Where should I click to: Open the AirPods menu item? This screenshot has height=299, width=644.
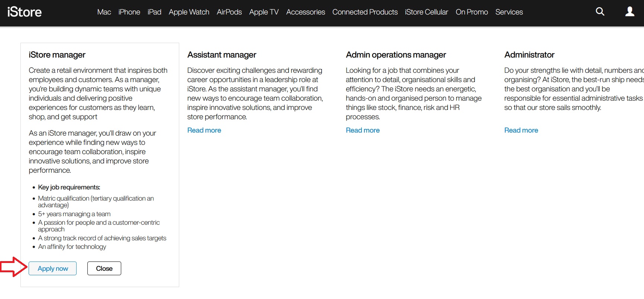pyautogui.click(x=229, y=12)
